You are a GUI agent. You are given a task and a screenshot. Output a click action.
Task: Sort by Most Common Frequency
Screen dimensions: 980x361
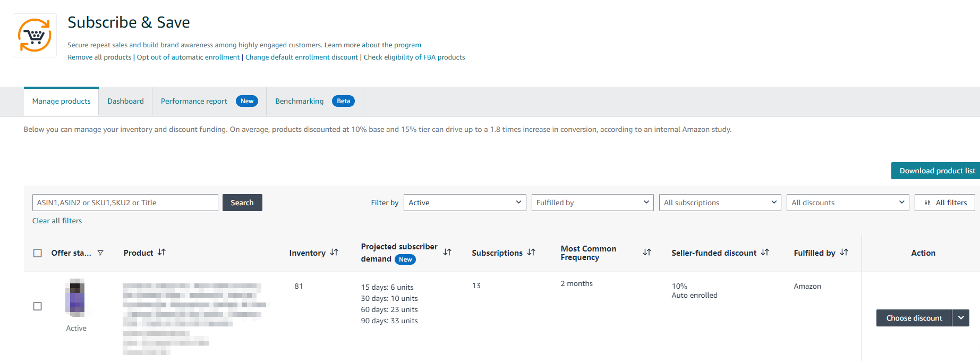point(646,253)
